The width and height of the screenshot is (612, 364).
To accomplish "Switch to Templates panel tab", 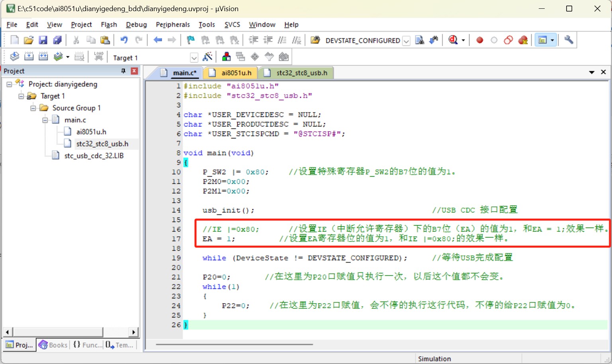I will pyautogui.click(x=120, y=345).
